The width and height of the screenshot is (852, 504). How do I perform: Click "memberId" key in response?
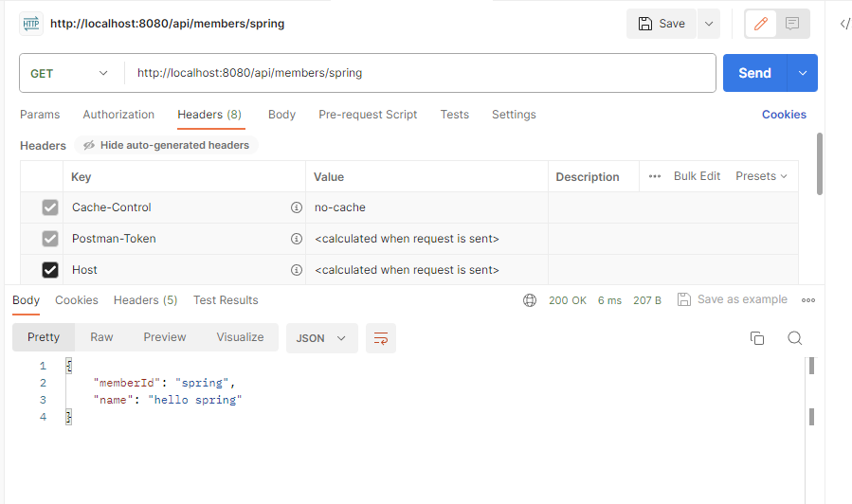point(127,383)
